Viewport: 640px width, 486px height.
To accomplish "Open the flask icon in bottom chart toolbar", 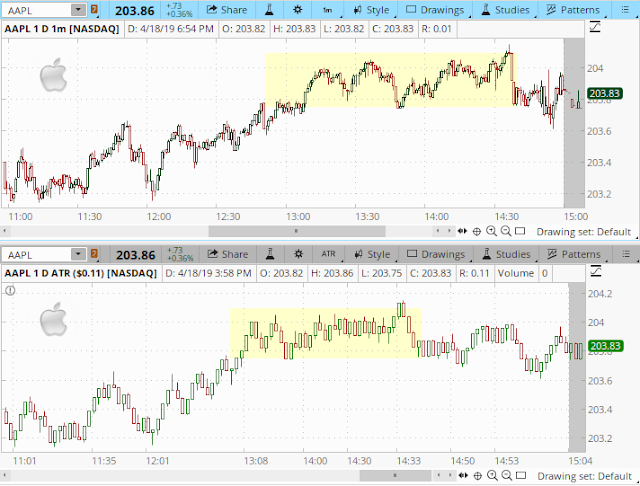I will point(270,255).
